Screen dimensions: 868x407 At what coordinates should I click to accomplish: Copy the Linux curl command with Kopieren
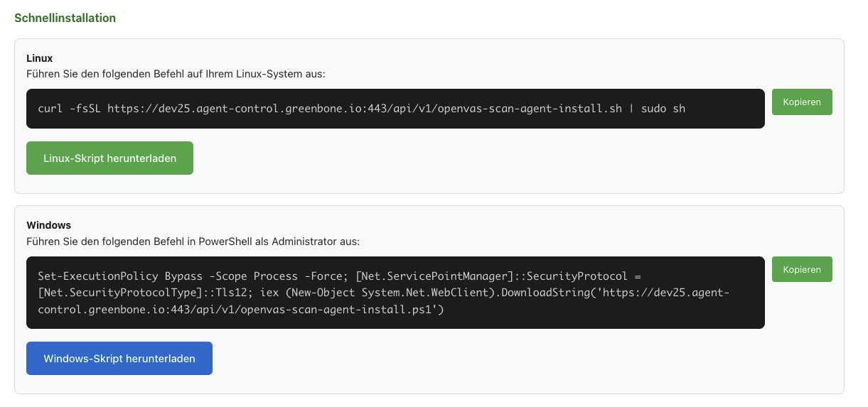tap(801, 102)
